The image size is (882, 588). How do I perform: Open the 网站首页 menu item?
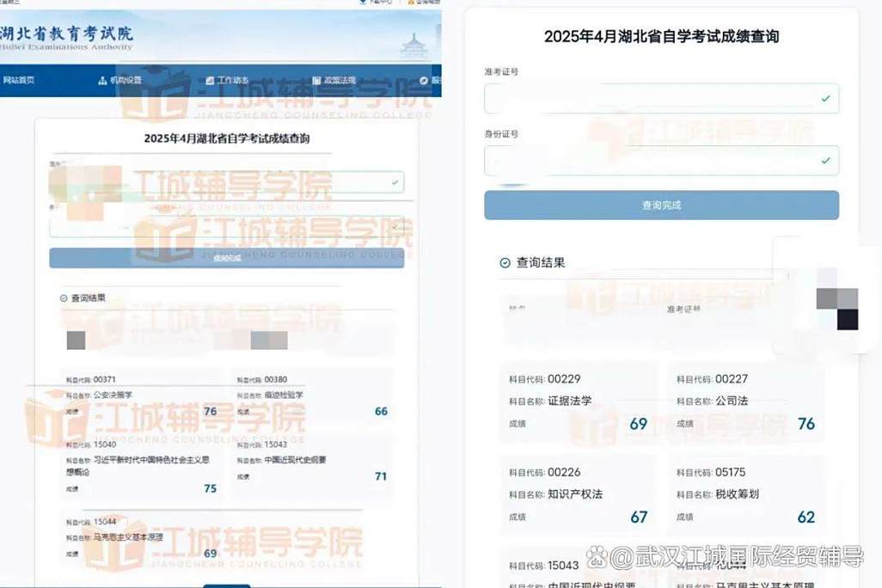coord(19,80)
